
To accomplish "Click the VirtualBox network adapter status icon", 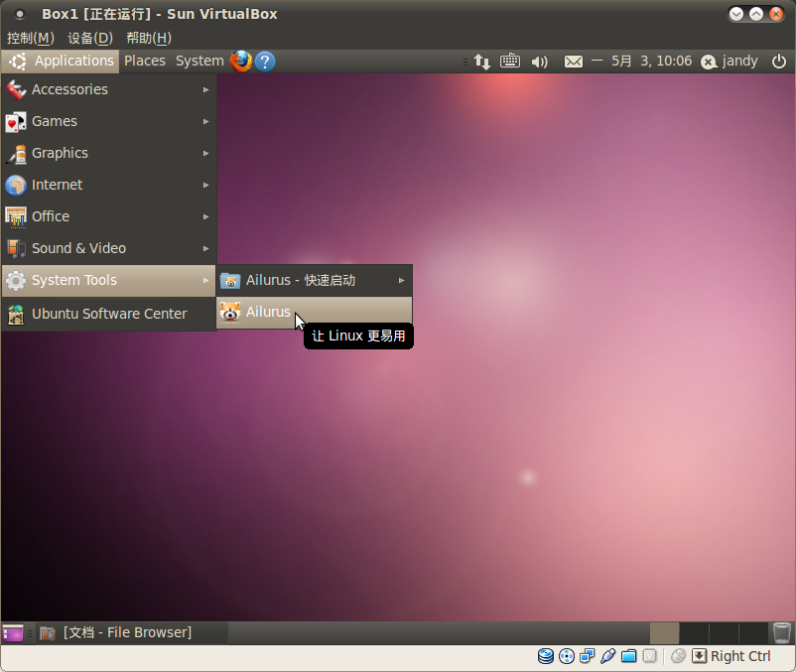I will 588,656.
